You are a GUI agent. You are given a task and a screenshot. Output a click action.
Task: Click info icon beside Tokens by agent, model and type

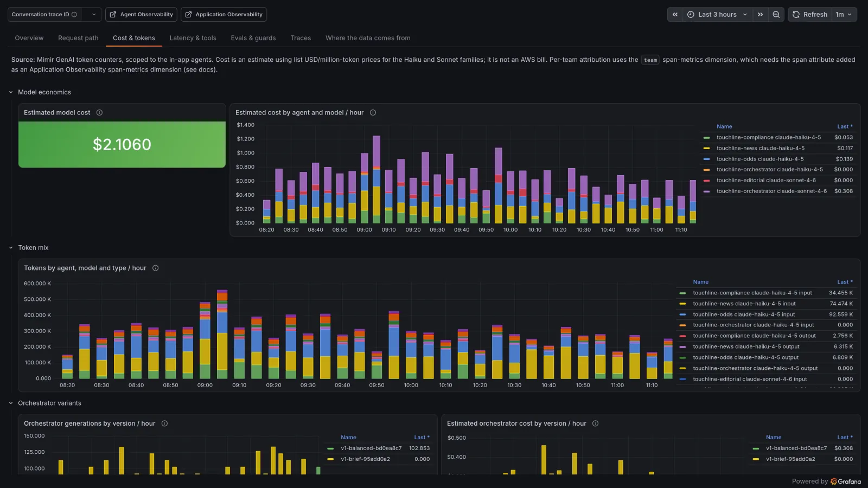155,268
